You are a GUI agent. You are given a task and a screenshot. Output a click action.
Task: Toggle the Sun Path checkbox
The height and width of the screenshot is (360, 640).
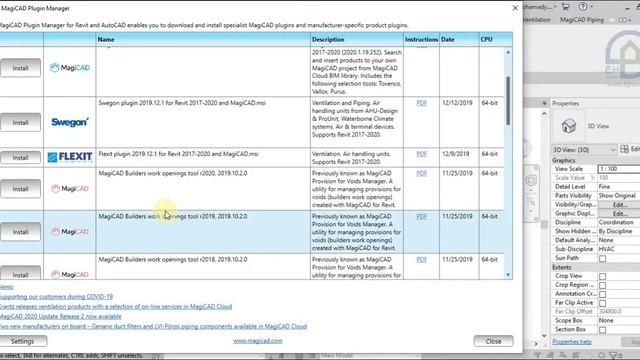click(602, 258)
